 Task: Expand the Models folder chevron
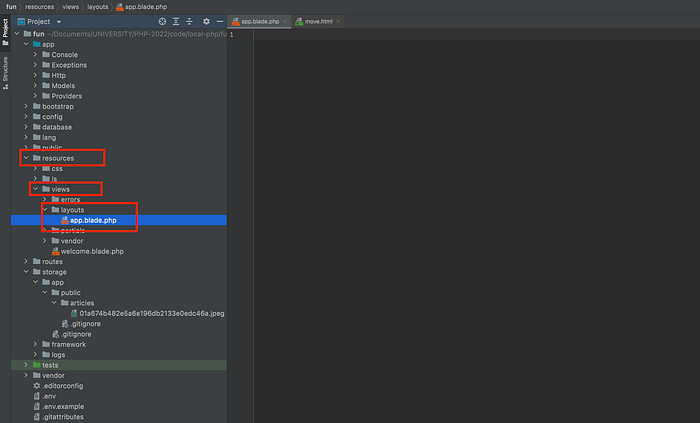pyautogui.click(x=36, y=86)
